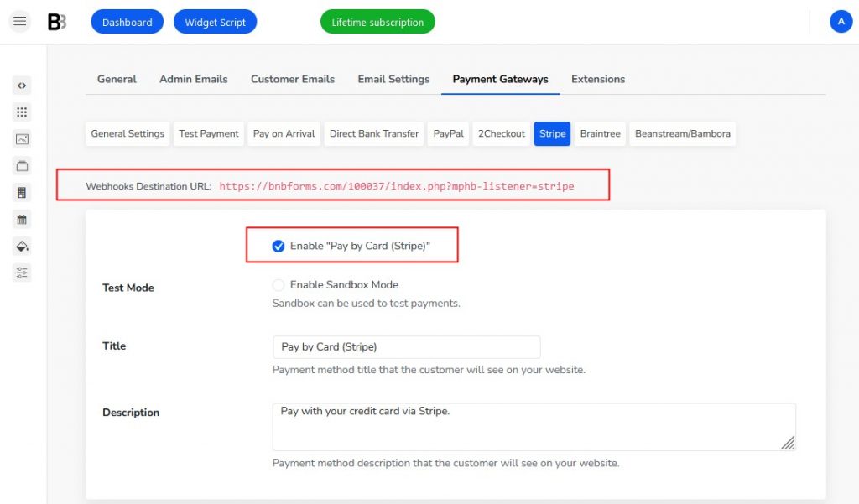
Task: Select the building/accommodation icon in sidebar
Action: (21, 192)
